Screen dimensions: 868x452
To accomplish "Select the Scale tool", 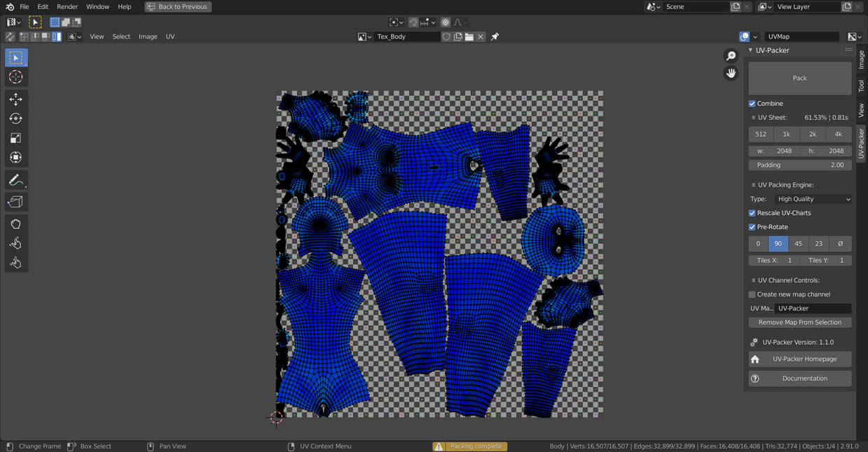I will coord(15,138).
